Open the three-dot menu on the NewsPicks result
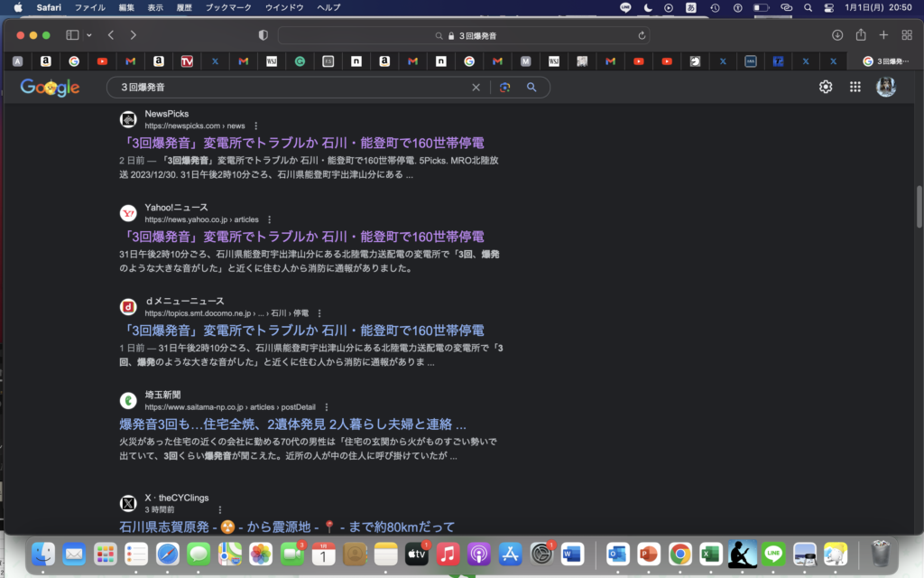This screenshot has height=578, width=924. 256,126
